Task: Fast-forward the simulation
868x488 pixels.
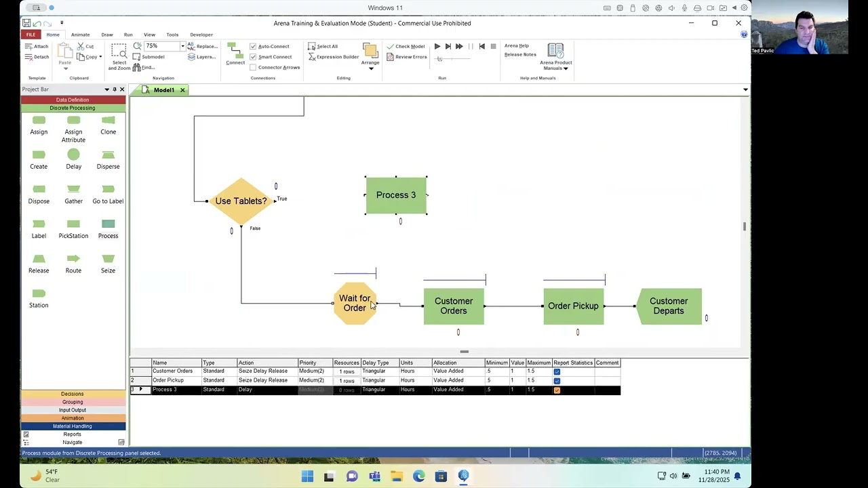Action: pyautogui.click(x=459, y=46)
